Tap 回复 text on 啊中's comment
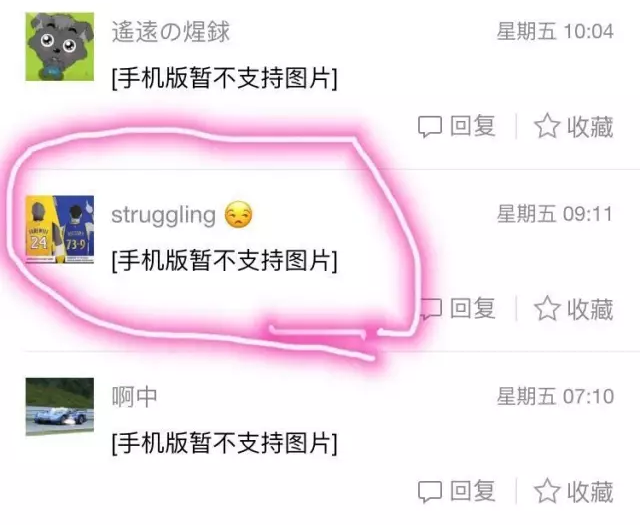Image resolution: width=640 pixels, height=525 pixels. (473, 491)
